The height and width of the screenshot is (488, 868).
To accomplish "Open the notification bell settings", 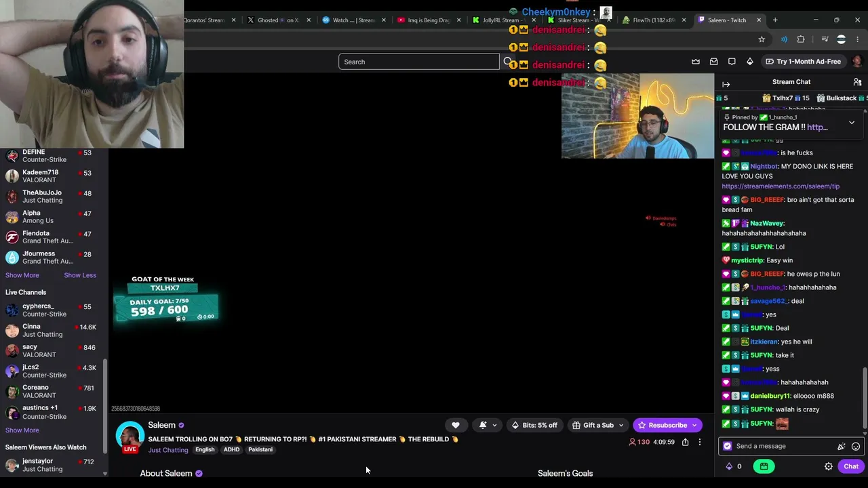I will [x=488, y=425].
